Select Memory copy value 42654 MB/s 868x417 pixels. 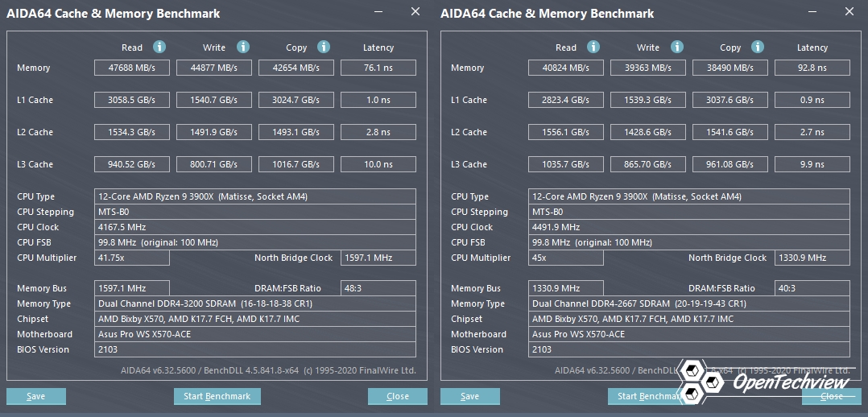(x=296, y=68)
